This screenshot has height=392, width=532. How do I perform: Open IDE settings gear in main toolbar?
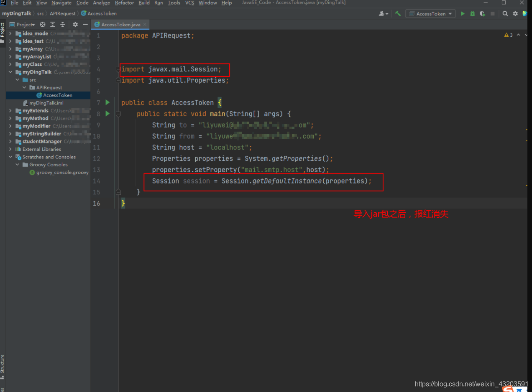point(515,14)
